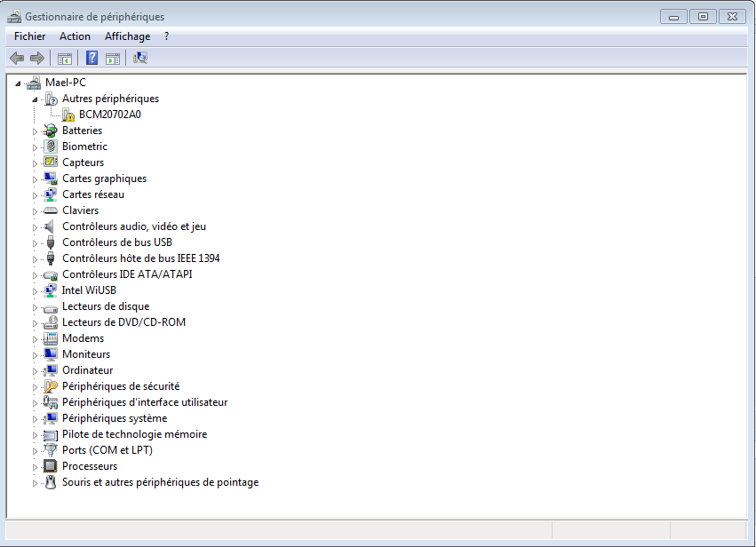Screen dimensions: 756x547
Task: Click the Show/Hide console tree icon
Action: 63,58
